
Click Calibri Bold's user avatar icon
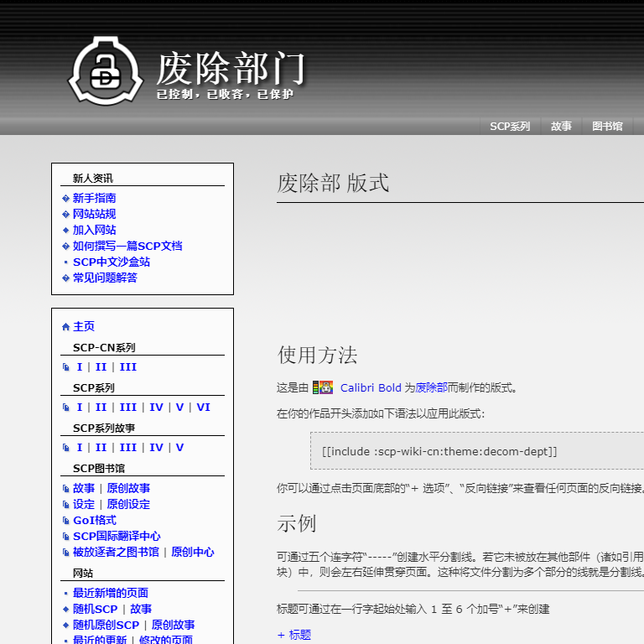(x=323, y=387)
